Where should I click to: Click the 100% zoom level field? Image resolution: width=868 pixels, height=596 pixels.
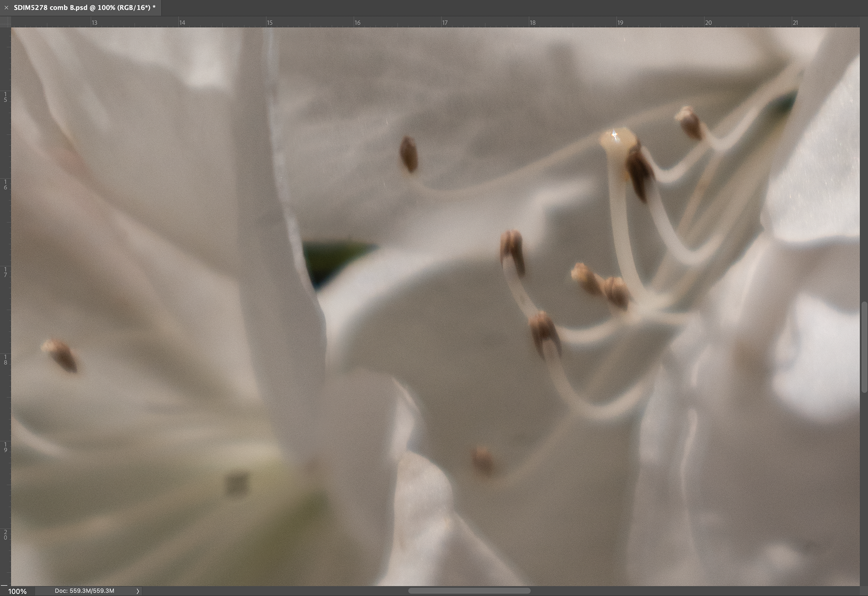point(17,591)
